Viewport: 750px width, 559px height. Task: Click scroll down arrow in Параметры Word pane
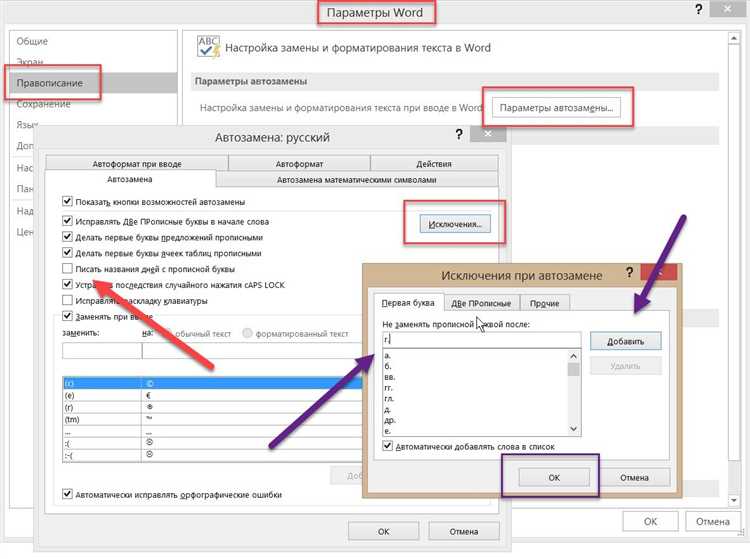pyautogui.click(x=734, y=500)
